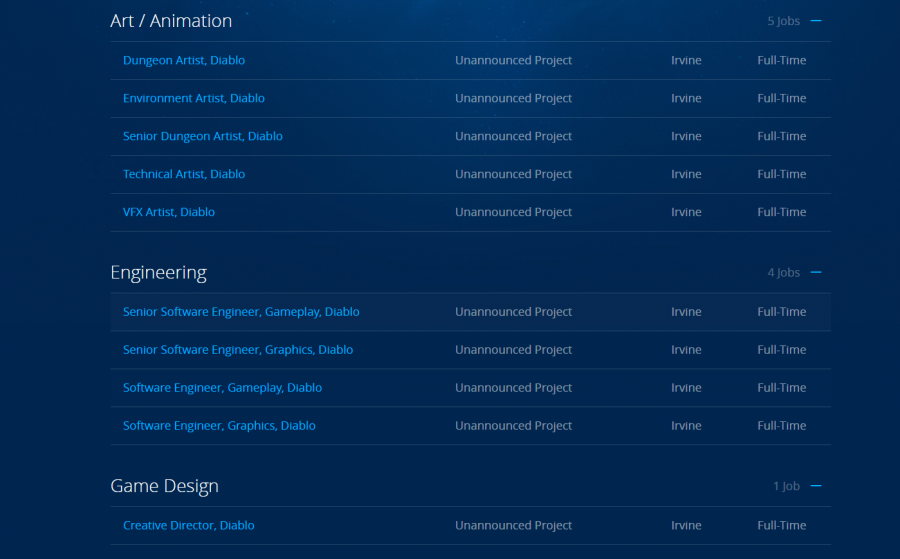Collapse the Engineering section minus icon

coord(816,273)
